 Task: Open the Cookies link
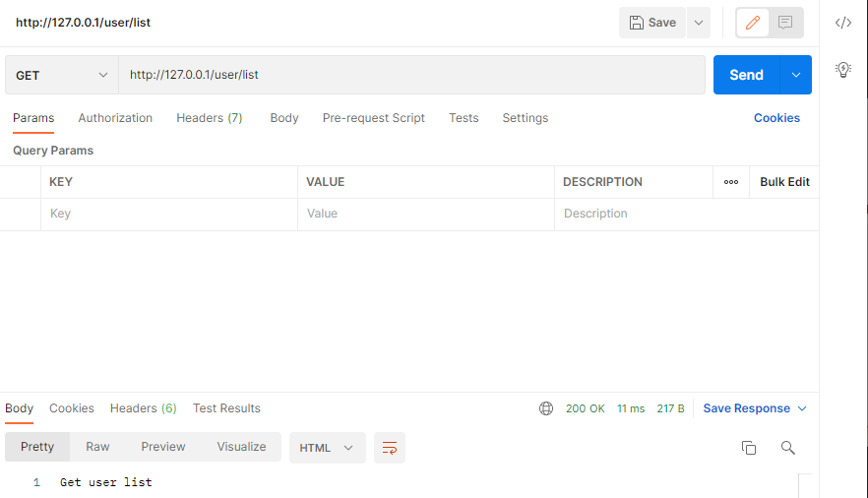tap(776, 118)
